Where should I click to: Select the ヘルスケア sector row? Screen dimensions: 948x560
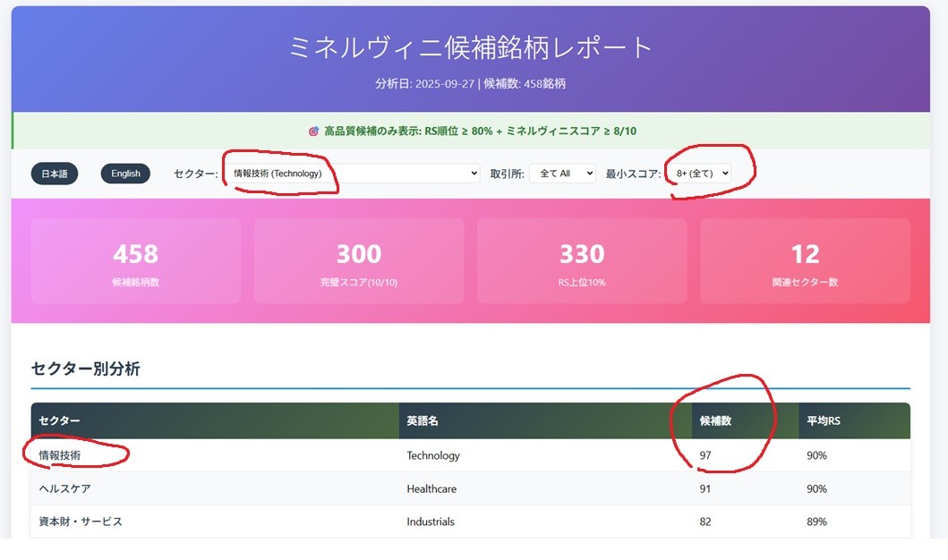tap(64, 489)
